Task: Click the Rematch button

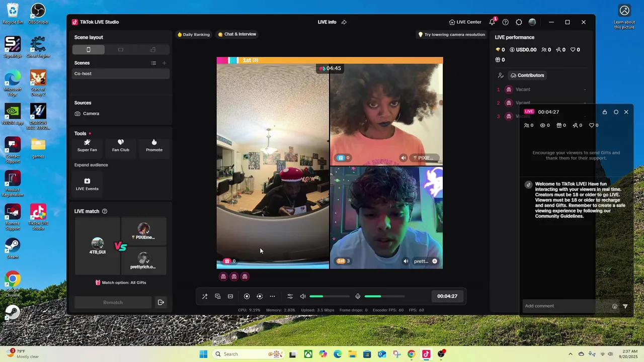Action: (x=113, y=302)
